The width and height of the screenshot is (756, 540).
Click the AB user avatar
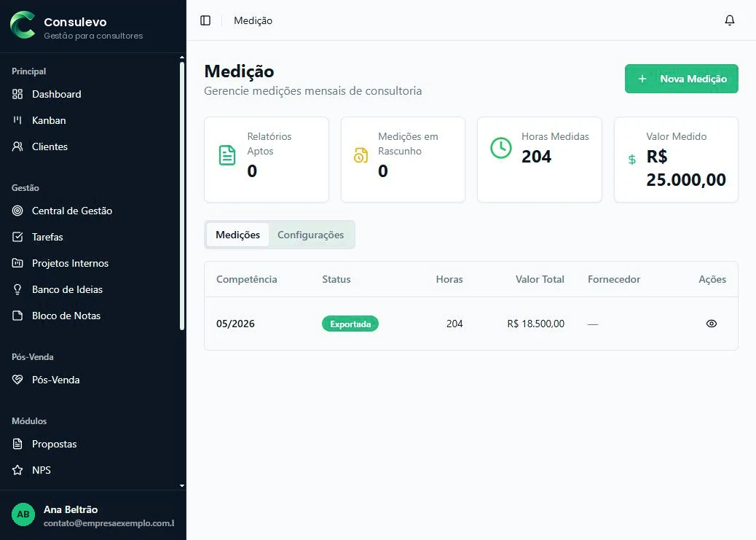pos(23,514)
